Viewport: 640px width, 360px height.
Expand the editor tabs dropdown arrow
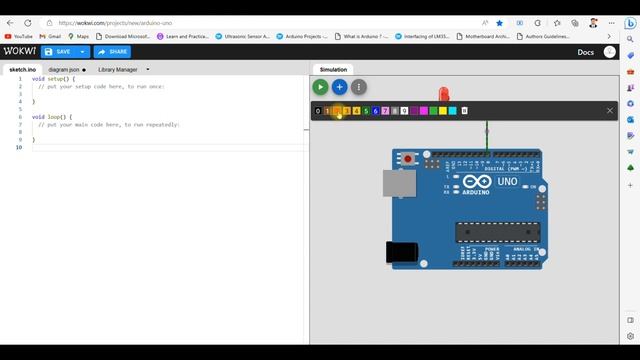point(148,69)
